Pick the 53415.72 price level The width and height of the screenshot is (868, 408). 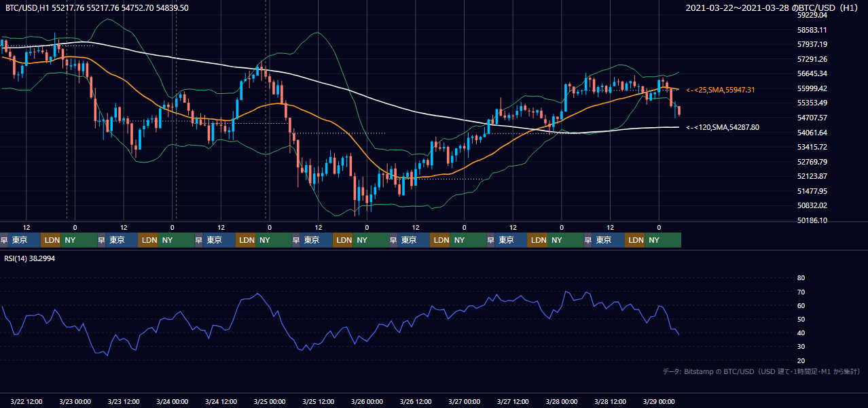pyautogui.click(x=812, y=147)
